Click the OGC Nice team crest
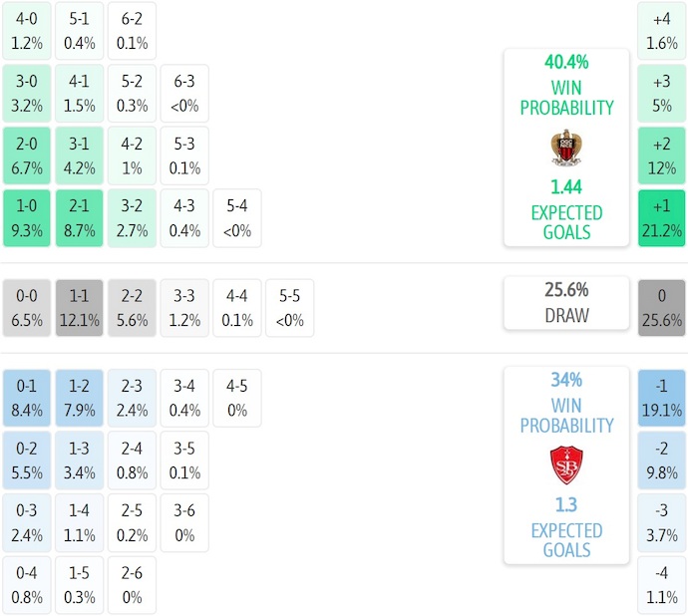This screenshot has width=688, height=616. click(565, 148)
